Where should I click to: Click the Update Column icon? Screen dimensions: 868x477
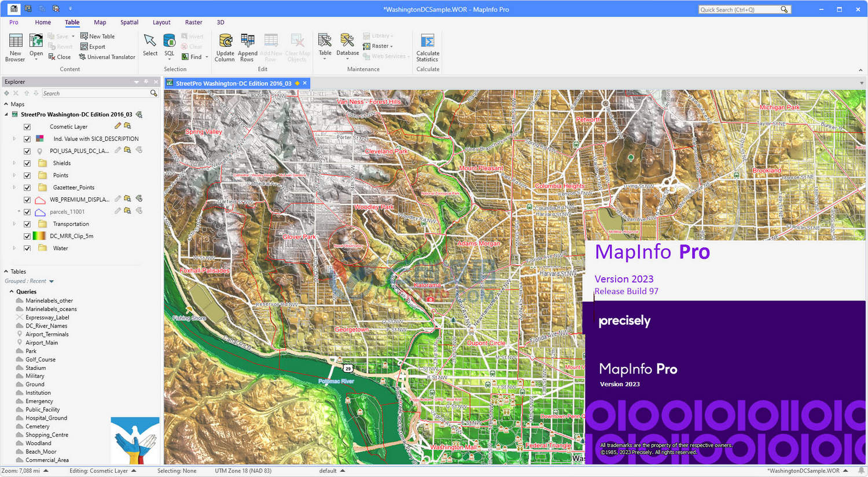(225, 41)
